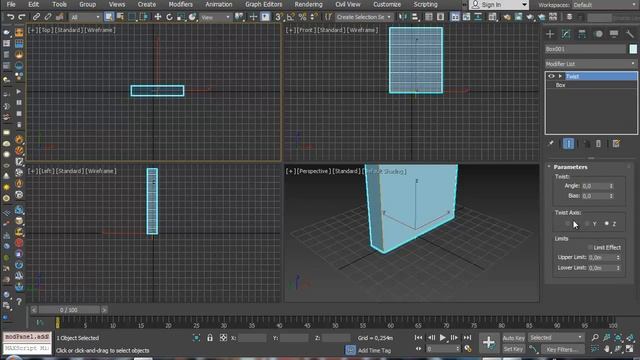Open the Customize menu

[x=387, y=4]
